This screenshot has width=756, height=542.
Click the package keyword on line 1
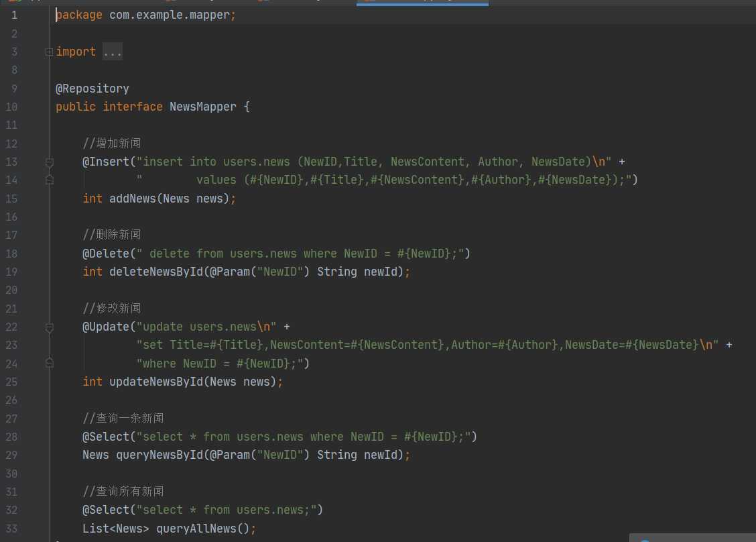tap(79, 15)
